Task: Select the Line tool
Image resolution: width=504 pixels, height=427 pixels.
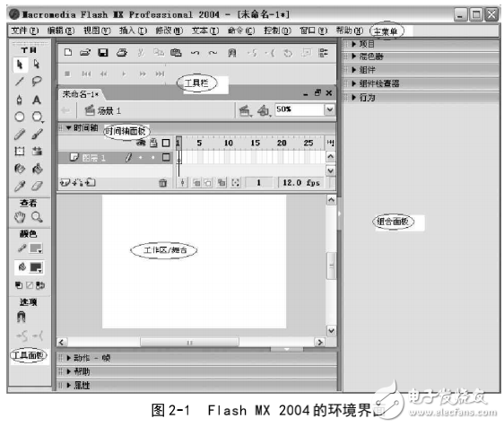Action: (20, 81)
